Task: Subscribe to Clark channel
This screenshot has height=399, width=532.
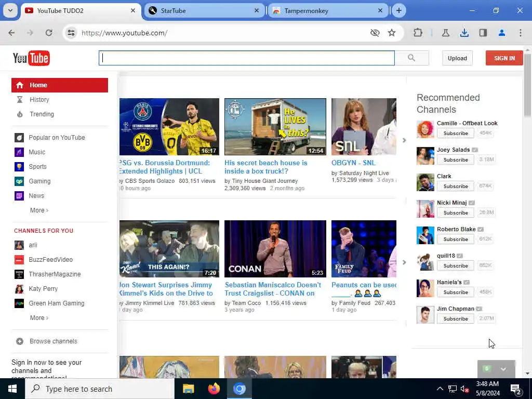Action: (456, 187)
